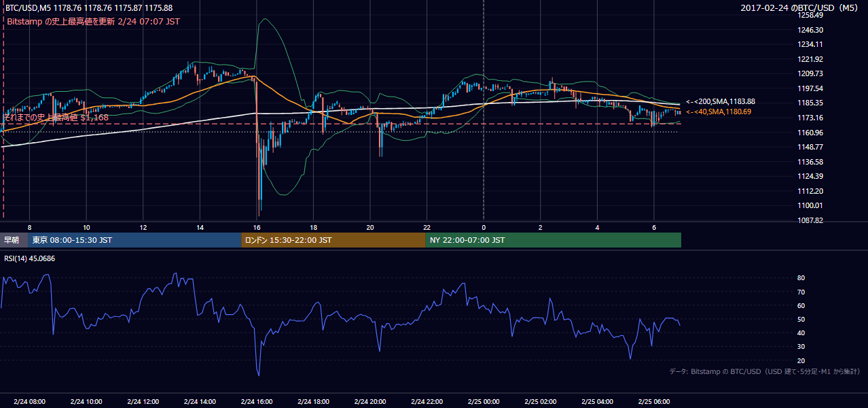The image size is (868, 408).
Task: Click the 2/25 06:00 bottom date label
Action: tap(653, 401)
